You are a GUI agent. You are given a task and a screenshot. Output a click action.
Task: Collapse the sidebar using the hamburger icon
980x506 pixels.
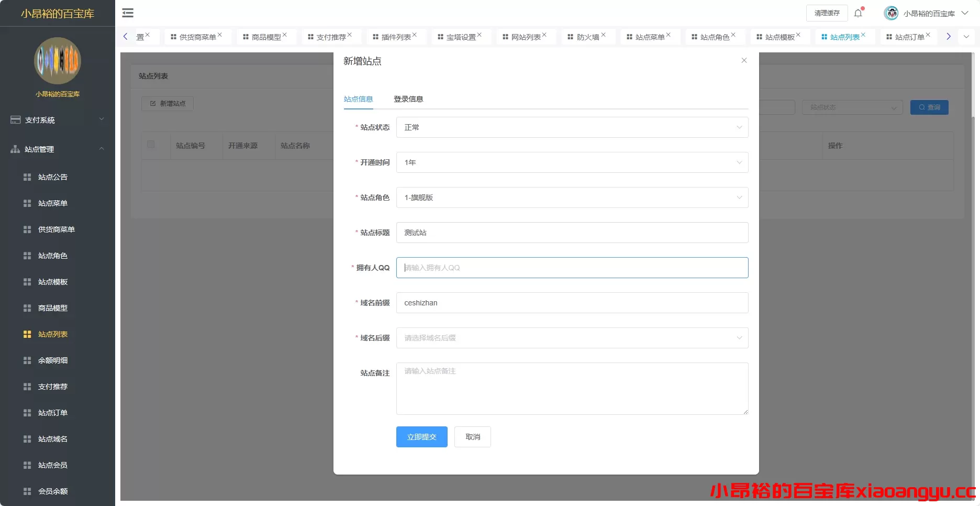[x=127, y=13]
